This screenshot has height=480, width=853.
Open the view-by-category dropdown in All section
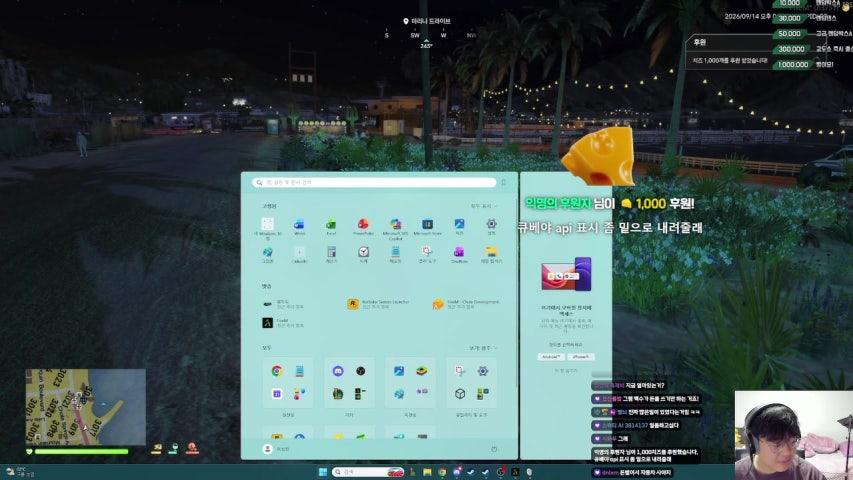(x=483, y=348)
